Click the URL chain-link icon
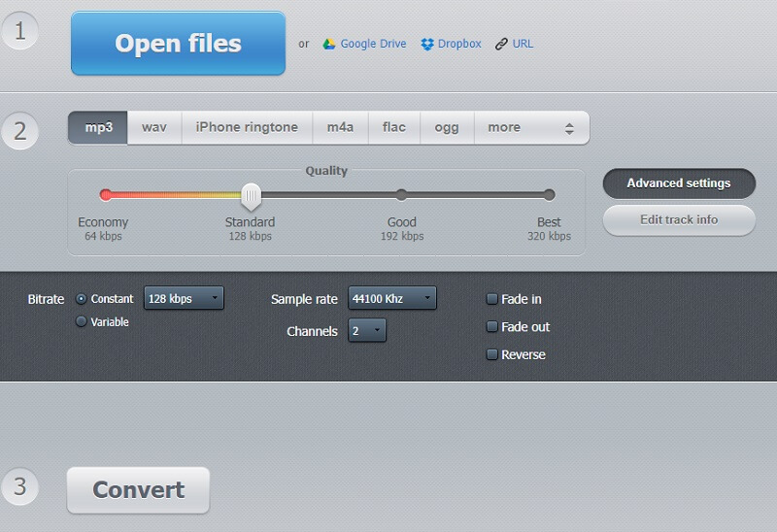 click(501, 44)
